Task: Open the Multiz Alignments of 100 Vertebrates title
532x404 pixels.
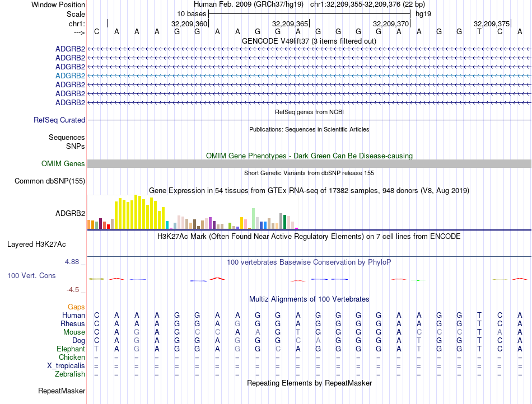Action: click(x=309, y=299)
